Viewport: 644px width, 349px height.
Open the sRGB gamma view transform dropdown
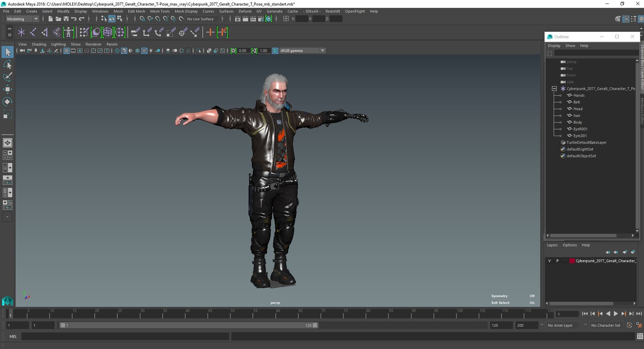pos(302,51)
